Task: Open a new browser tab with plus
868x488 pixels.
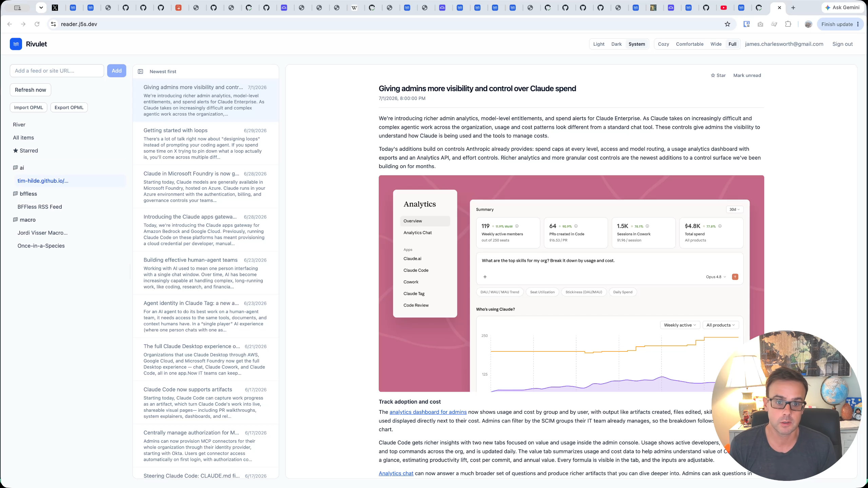Action: tap(793, 7)
